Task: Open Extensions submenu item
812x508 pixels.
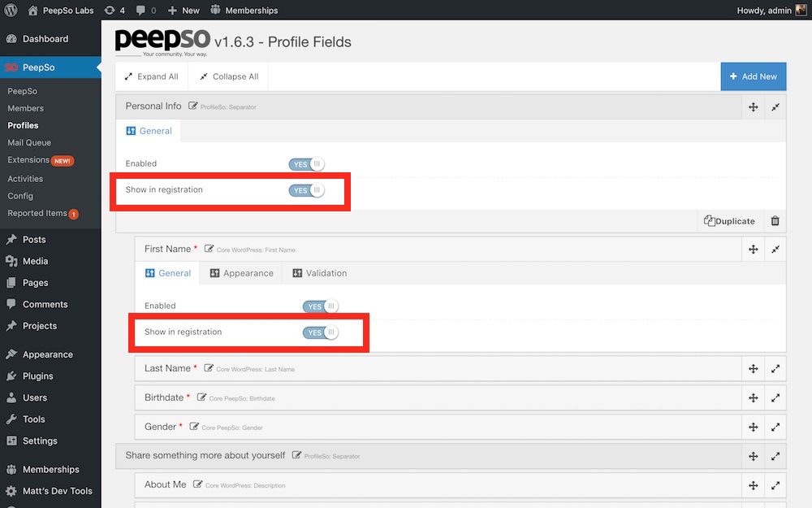Action: pos(41,160)
